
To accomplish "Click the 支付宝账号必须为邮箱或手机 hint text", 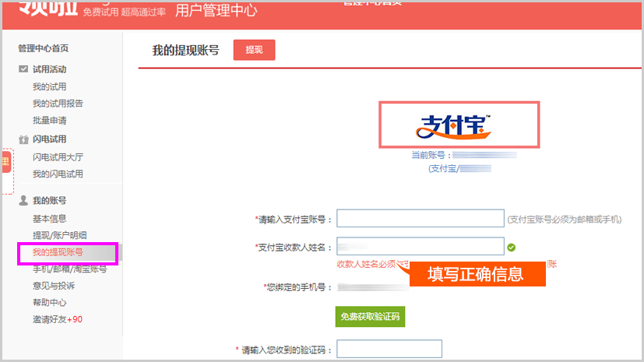I will coord(565,220).
